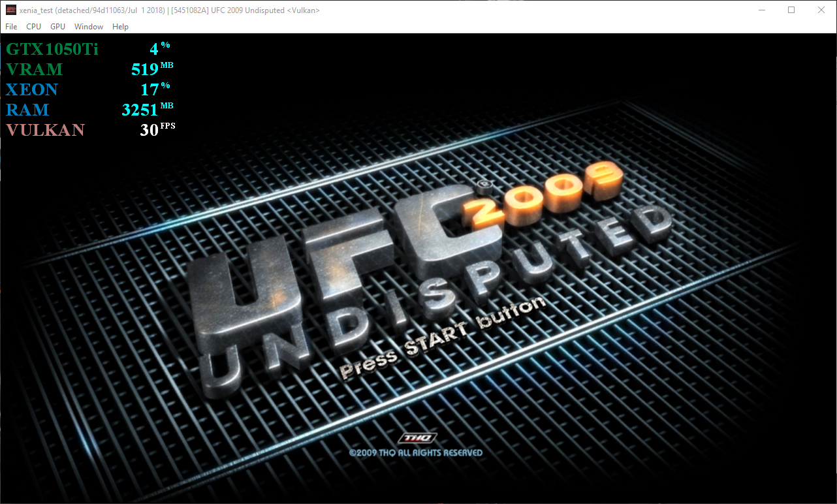837x504 pixels.
Task: Open the Help menu
Action: tap(120, 27)
